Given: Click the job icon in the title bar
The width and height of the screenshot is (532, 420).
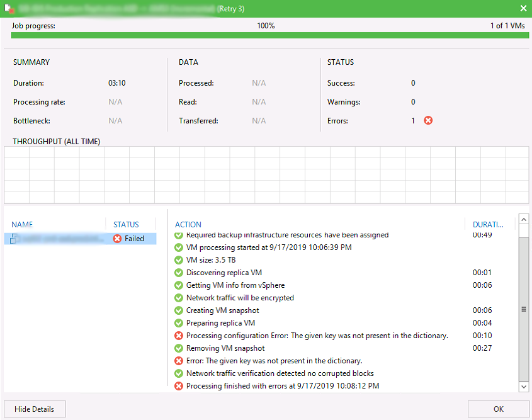Looking at the screenshot, I should 10,9.
